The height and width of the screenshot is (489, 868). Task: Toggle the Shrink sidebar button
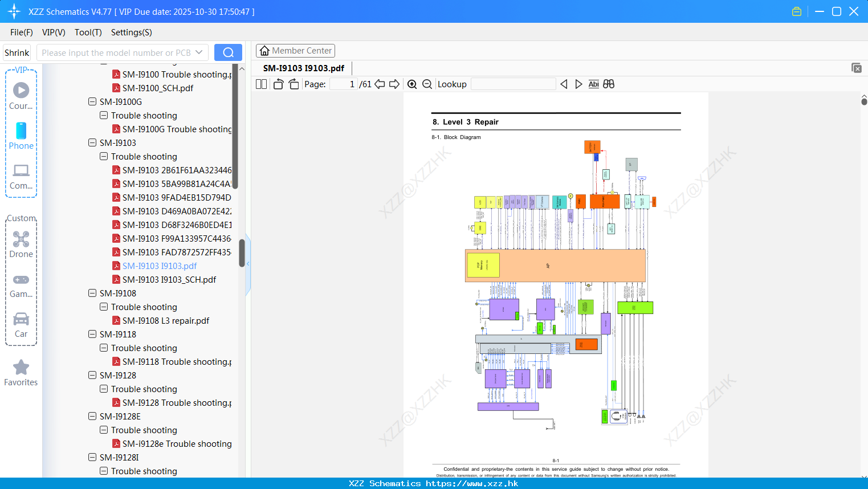(x=17, y=52)
